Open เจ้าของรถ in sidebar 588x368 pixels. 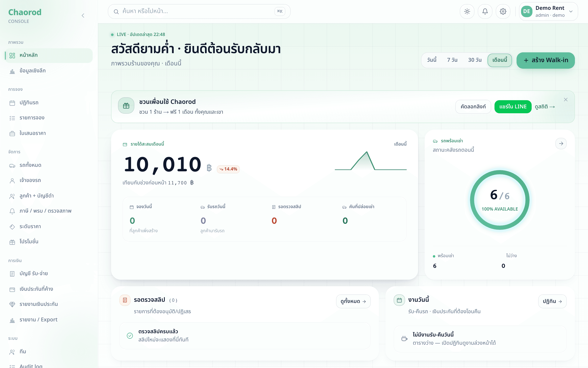(x=49, y=180)
